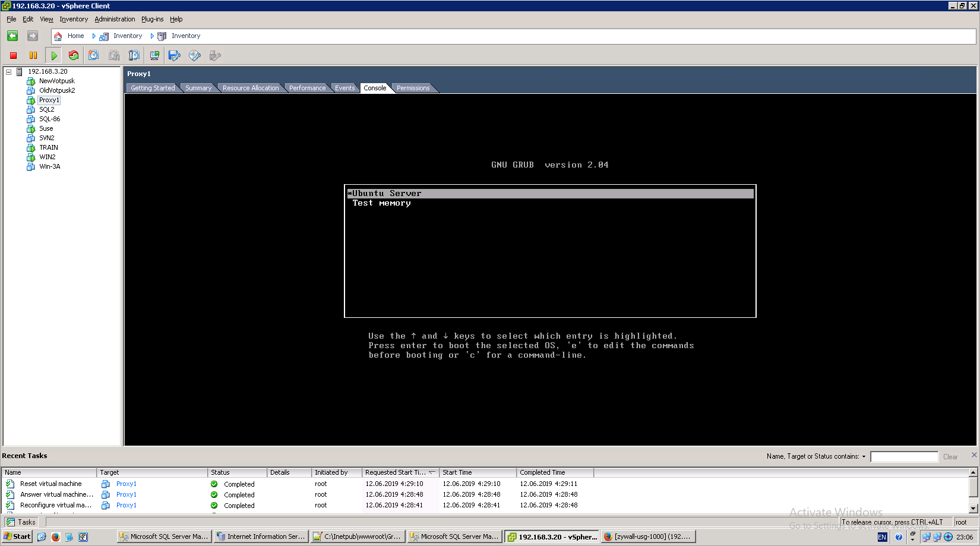Image resolution: width=980 pixels, height=546 pixels.
Task: Open Internet Information Services taskbar window
Action: point(262,536)
